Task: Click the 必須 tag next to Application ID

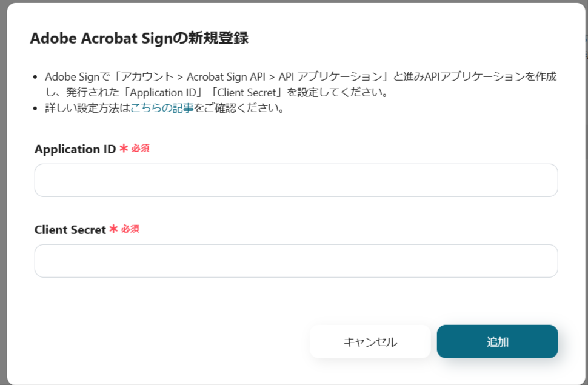Action: [140, 149]
